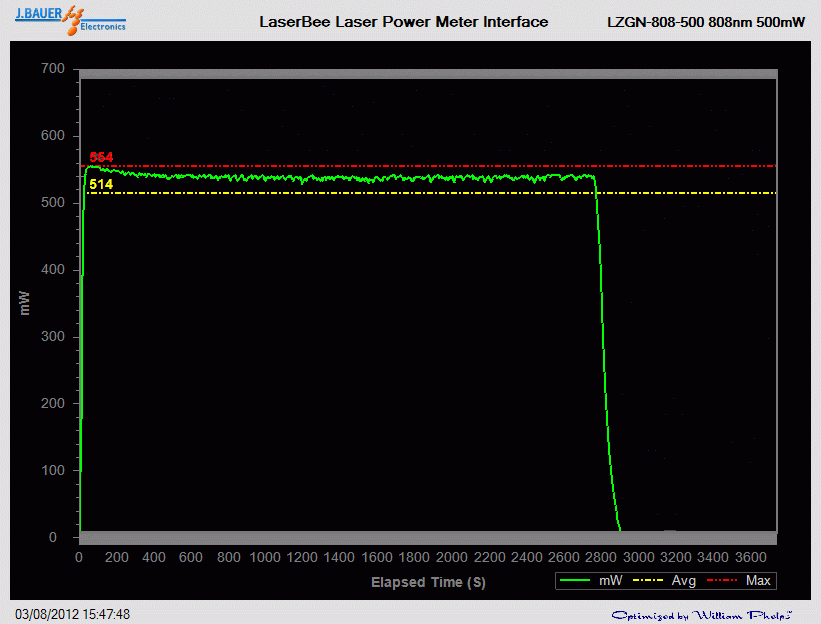Click the red Max legend line swatch
This screenshot has width=821, height=624.
coord(724,580)
